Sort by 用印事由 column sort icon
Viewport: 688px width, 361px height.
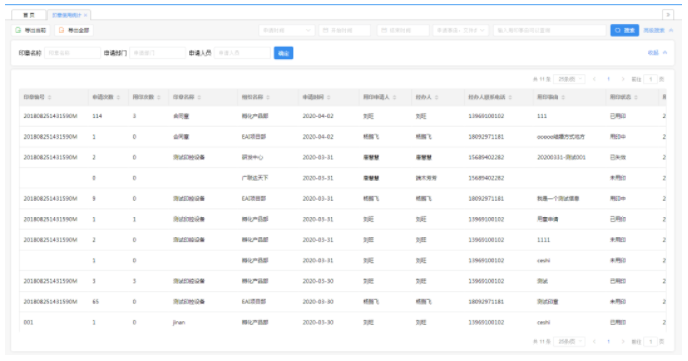pos(563,97)
